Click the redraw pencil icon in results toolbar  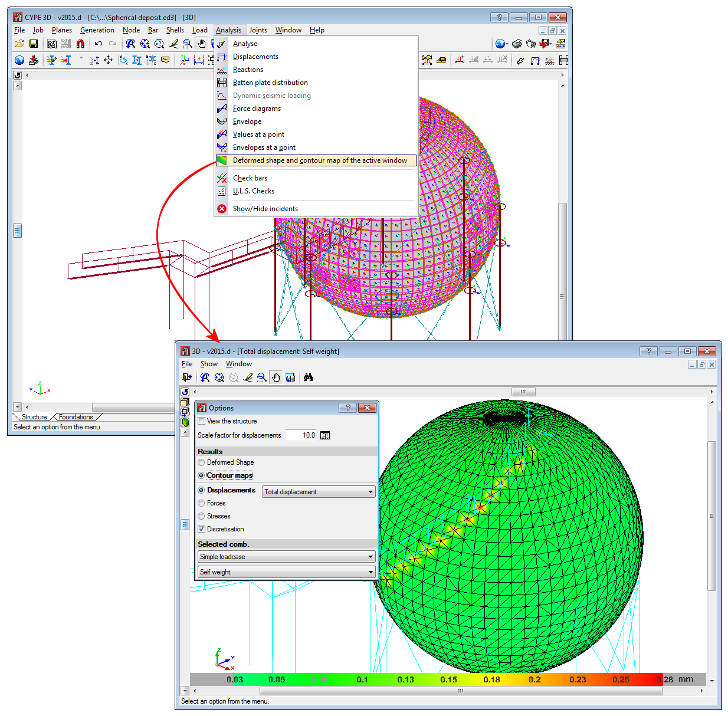click(x=248, y=377)
